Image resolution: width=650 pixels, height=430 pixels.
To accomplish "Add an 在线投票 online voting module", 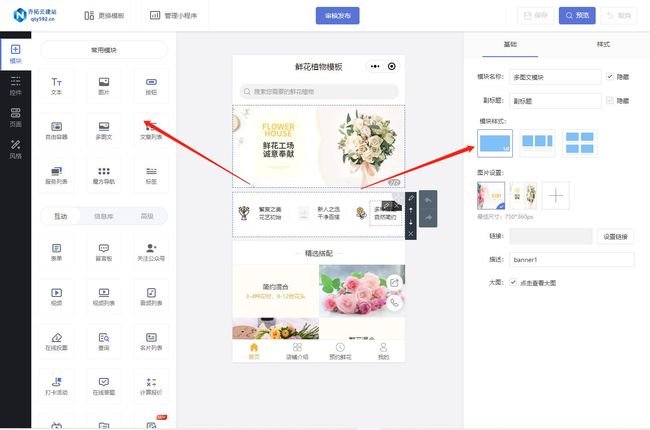I will click(x=56, y=342).
